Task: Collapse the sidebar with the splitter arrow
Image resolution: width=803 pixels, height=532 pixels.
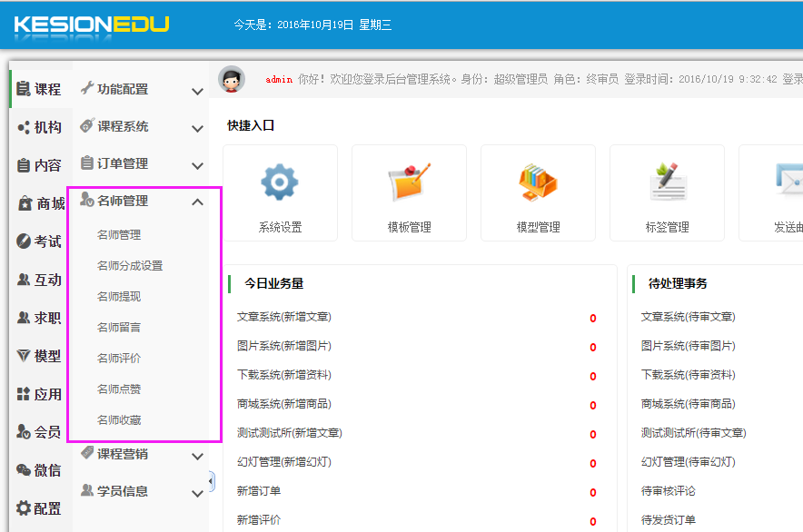Action: click(x=212, y=480)
